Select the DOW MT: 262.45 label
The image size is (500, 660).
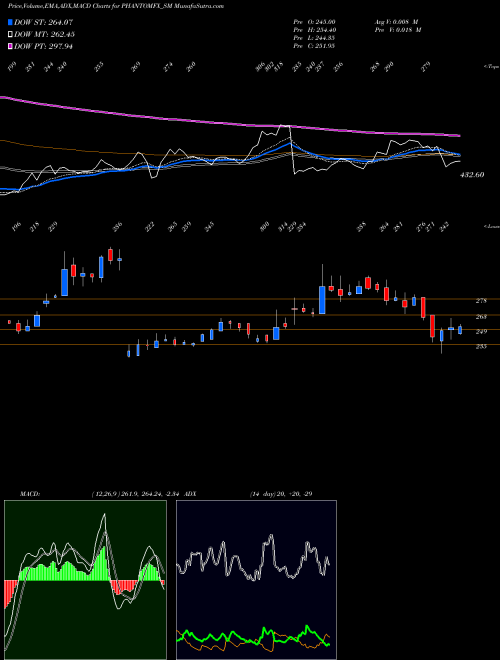coord(45,34)
